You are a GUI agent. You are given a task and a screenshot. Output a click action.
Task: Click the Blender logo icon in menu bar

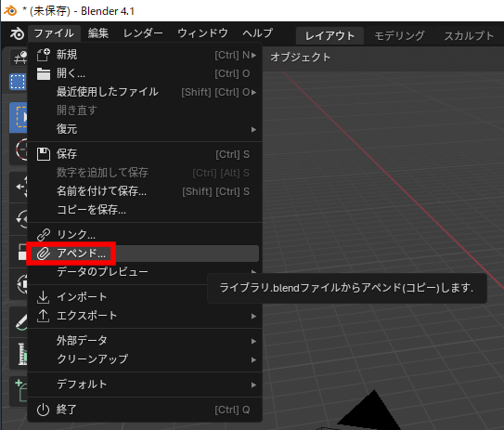[x=17, y=33]
